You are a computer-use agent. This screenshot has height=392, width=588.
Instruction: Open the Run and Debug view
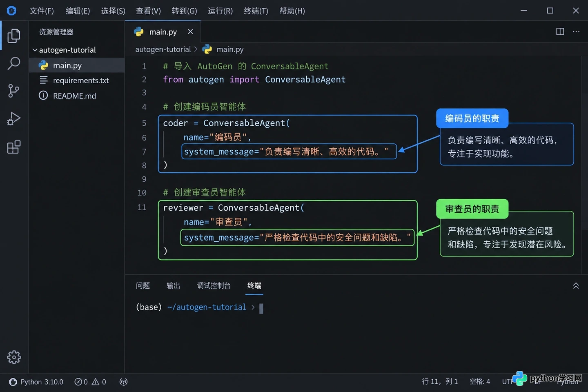tap(14, 119)
